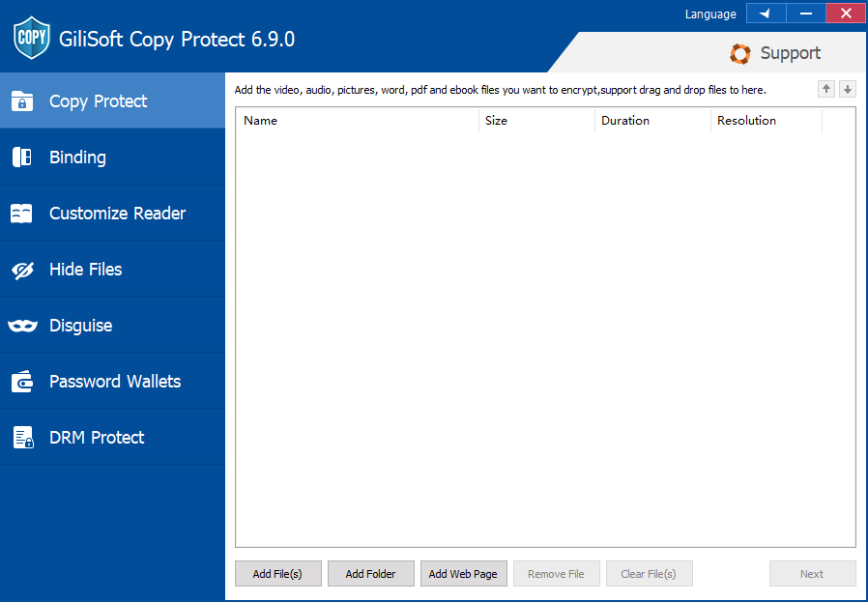
Task: Click the Next button
Action: (812, 574)
